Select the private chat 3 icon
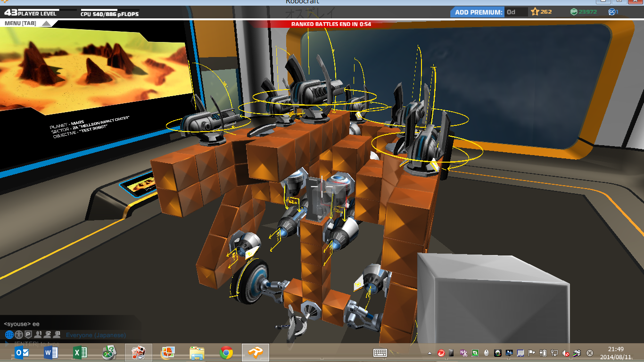644x362 pixels. point(57,335)
